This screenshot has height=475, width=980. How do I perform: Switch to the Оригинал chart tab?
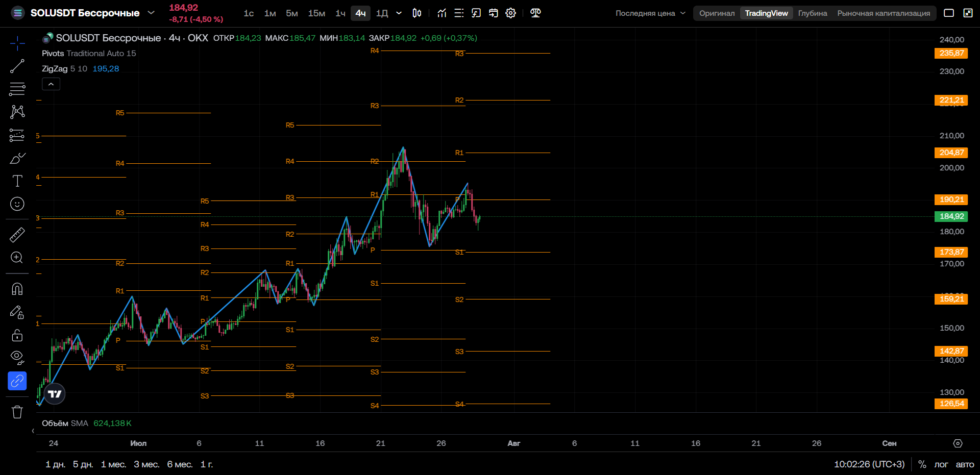pos(717,13)
